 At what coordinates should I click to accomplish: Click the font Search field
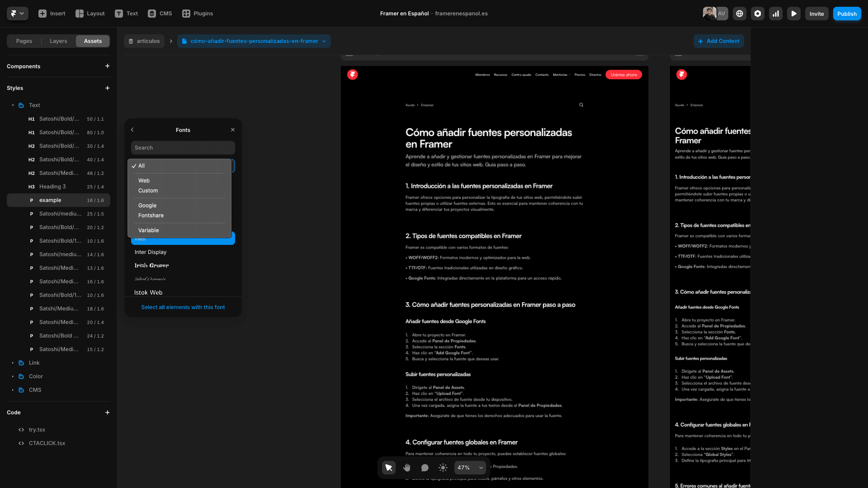click(183, 148)
